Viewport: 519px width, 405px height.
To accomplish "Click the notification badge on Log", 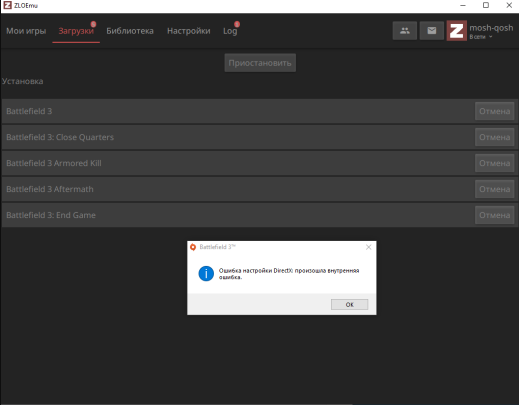I will 237,24.
